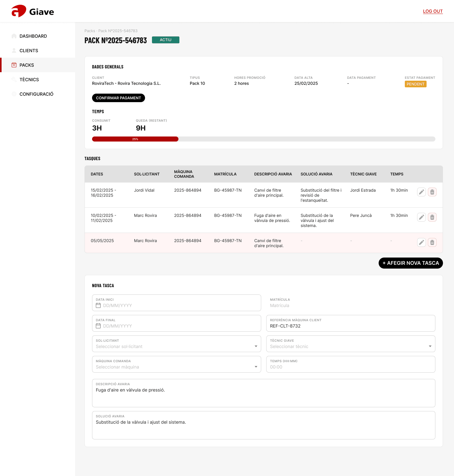454x476 pixels.
Task: Click the Tècnics wrench icon in sidebar
Action: (14, 79)
